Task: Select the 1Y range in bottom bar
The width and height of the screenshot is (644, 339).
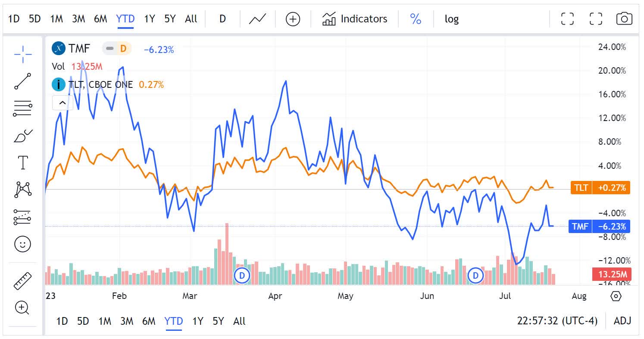Action: 198,321
